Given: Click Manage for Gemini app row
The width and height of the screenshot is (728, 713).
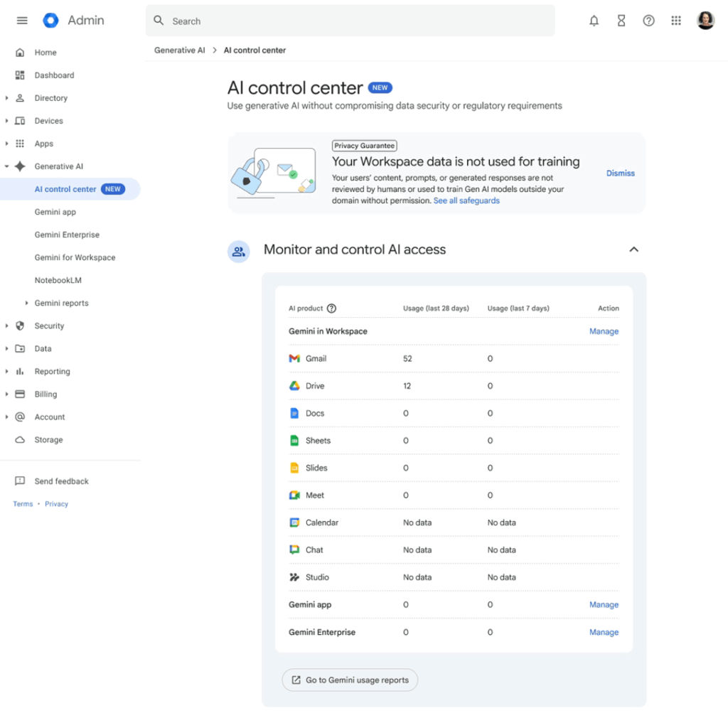Looking at the screenshot, I should tap(604, 605).
